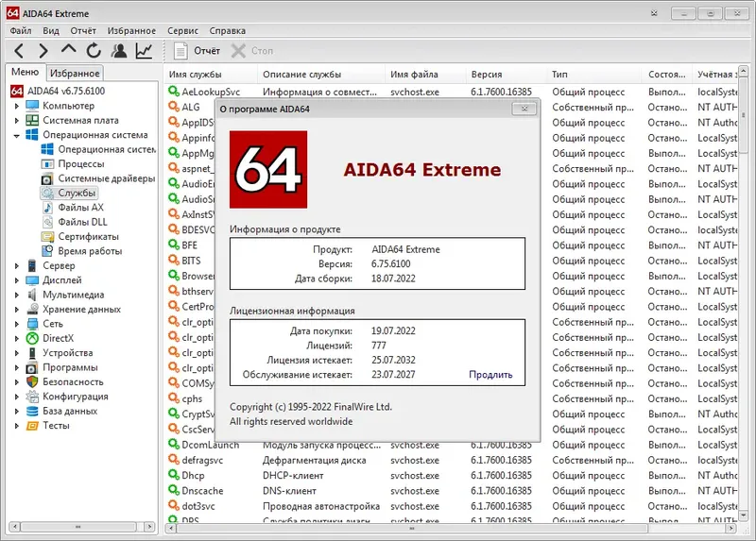Open the Файл menu

[x=21, y=30]
